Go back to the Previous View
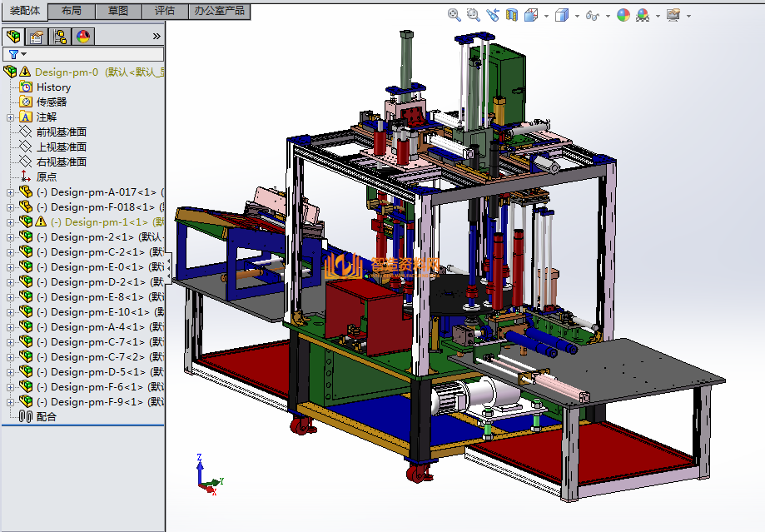The width and height of the screenshot is (765, 532). [x=492, y=15]
